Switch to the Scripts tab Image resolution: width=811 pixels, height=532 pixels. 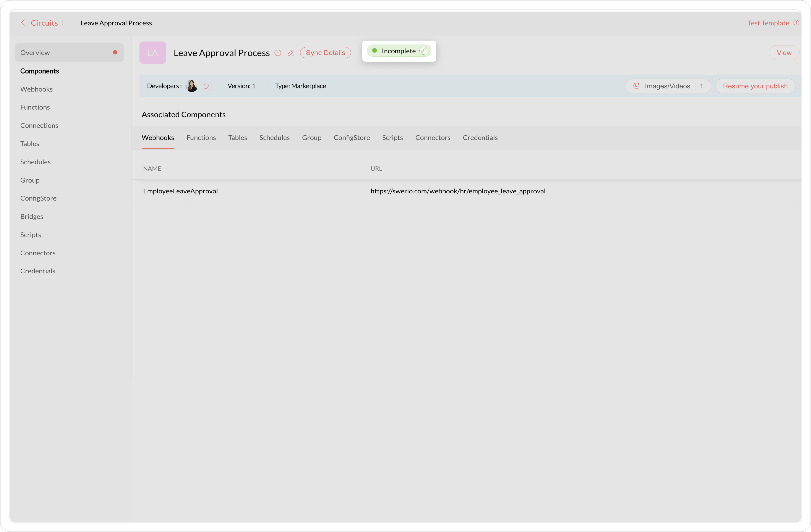tap(392, 137)
